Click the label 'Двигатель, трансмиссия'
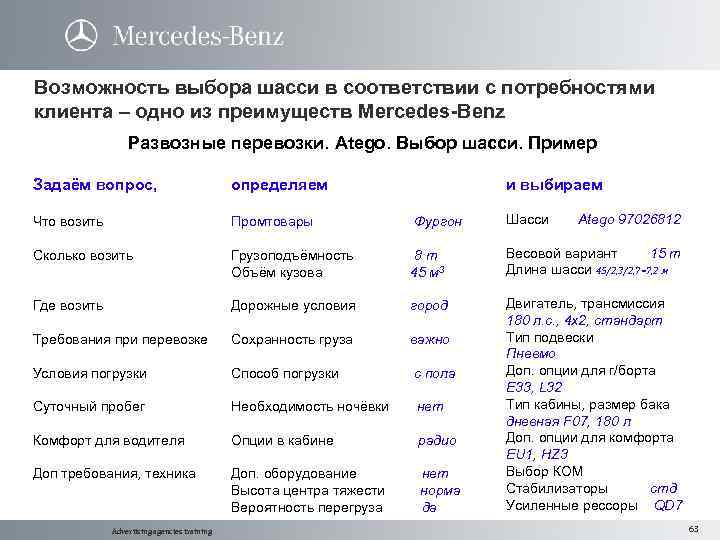The width and height of the screenshot is (720, 540). click(x=585, y=304)
